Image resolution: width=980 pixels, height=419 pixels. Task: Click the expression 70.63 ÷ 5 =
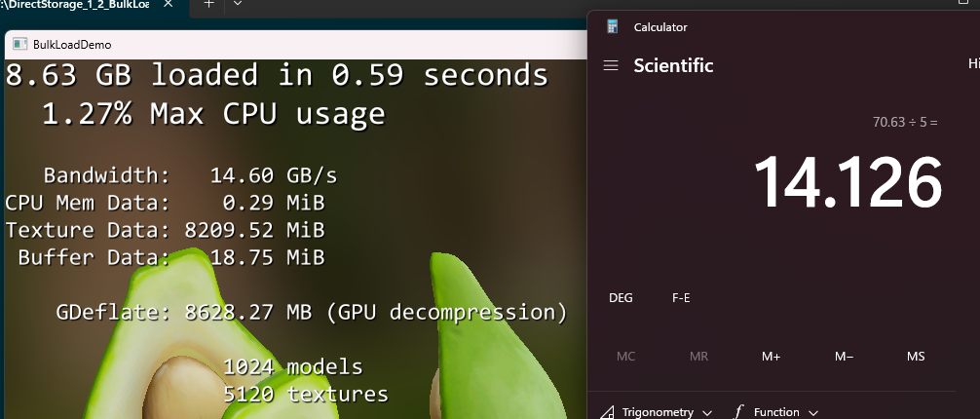tap(905, 123)
